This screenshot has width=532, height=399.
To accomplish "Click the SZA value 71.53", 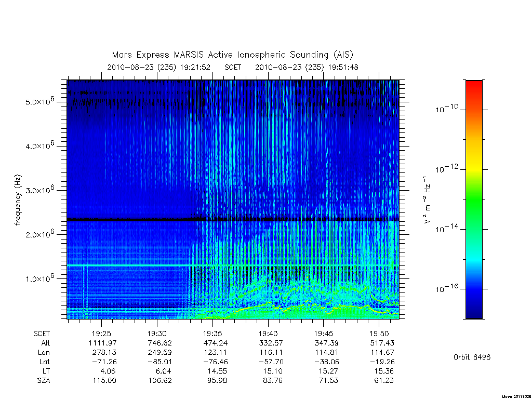I will coord(328,381).
